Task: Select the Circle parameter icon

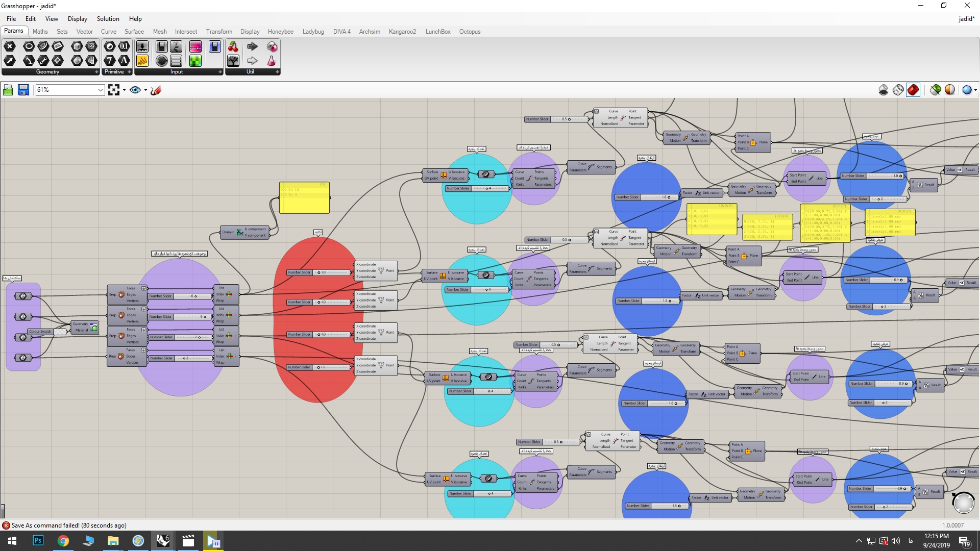Action: pos(29,46)
